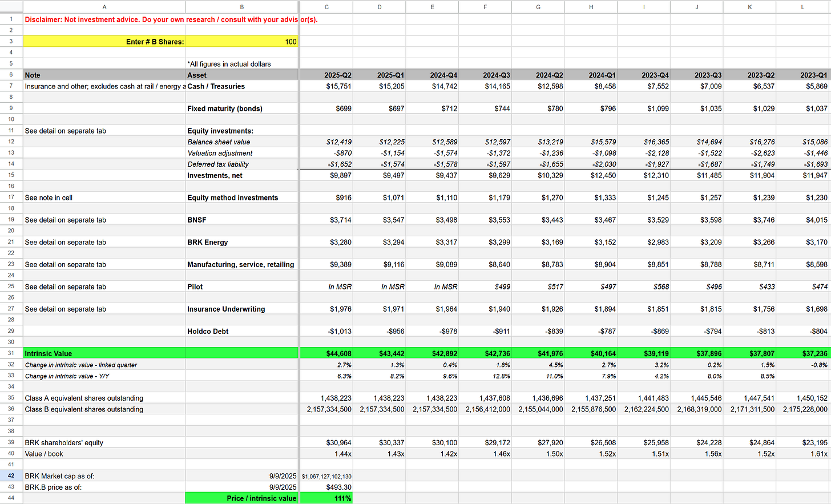Click Class A shares value 1,450,152
The width and height of the screenshot is (831, 504).
pos(812,398)
